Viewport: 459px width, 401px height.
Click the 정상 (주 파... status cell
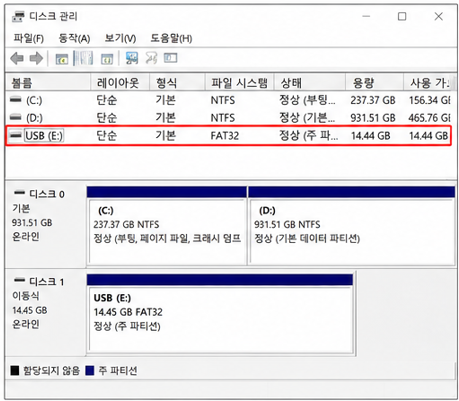(308, 136)
